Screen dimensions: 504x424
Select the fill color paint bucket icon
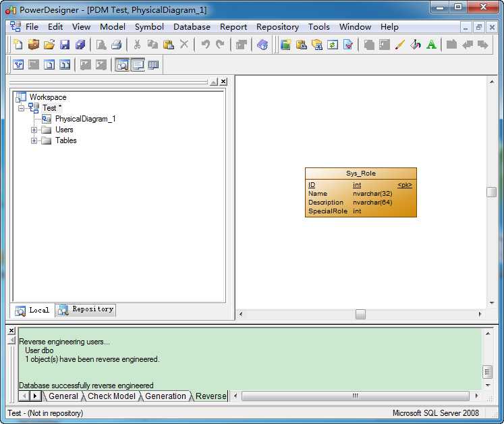click(x=416, y=45)
